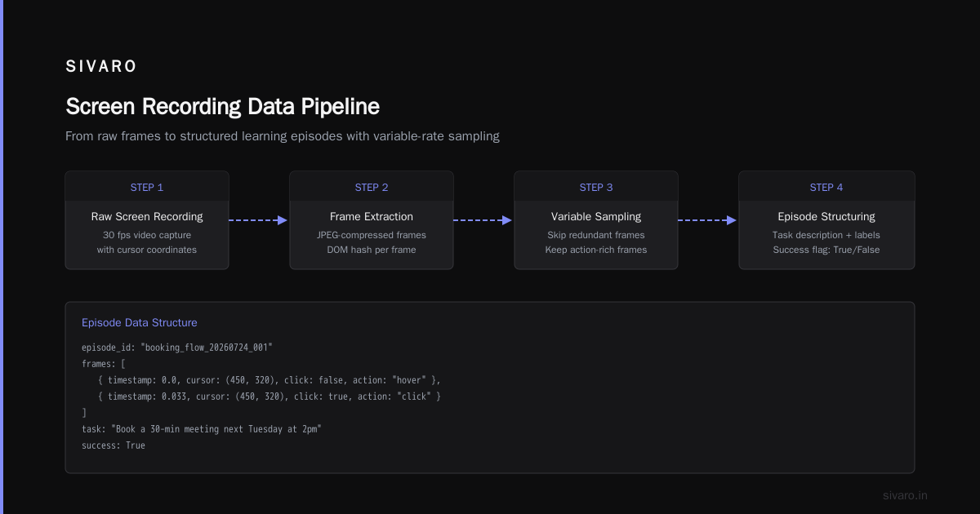
Task: Click the arrow between Step 1 and Step 2
Action: tap(259, 220)
